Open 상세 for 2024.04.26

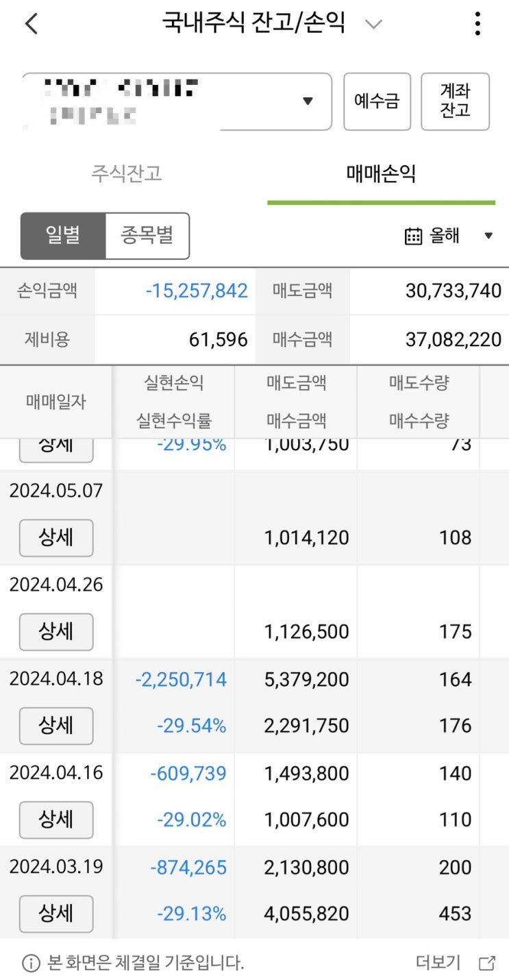pyautogui.click(x=56, y=632)
